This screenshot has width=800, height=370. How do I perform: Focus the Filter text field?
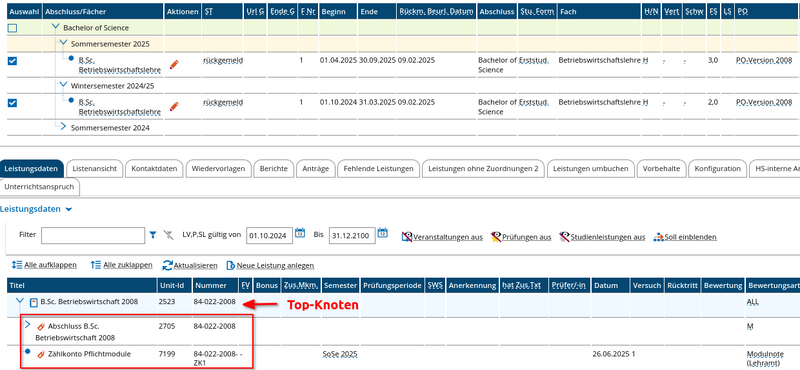93,235
